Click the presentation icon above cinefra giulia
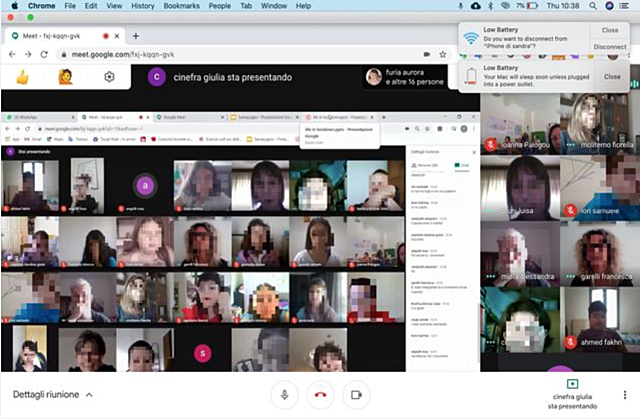The width and height of the screenshot is (640, 419). pyautogui.click(x=572, y=384)
